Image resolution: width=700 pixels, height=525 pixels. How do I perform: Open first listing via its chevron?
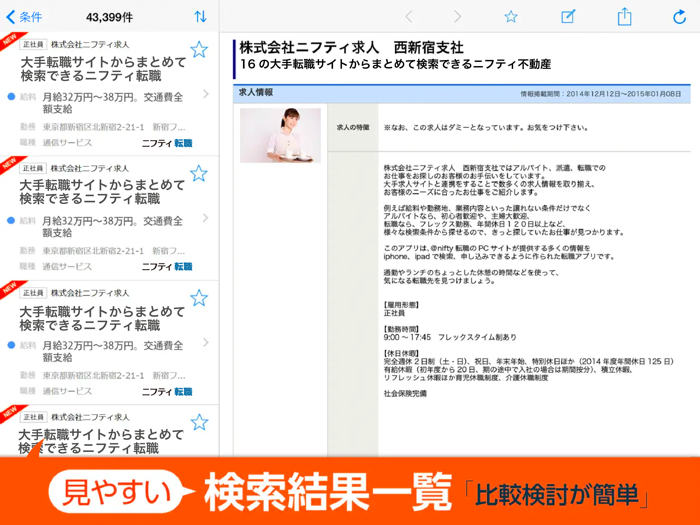click(206, 94)
